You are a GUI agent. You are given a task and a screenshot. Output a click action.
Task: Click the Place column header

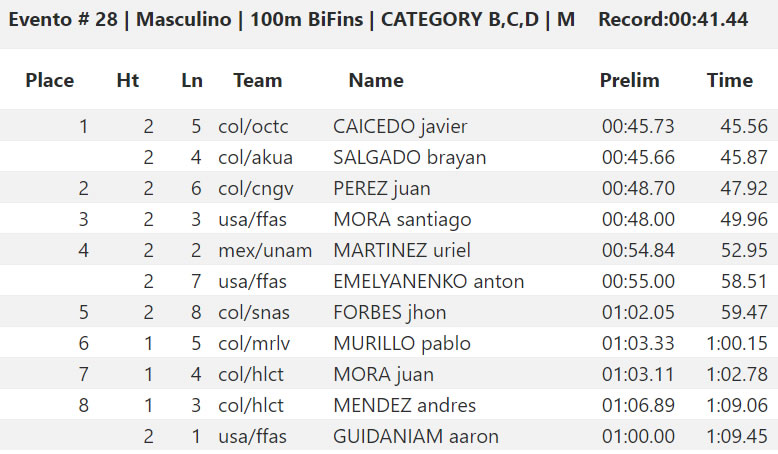50,80
